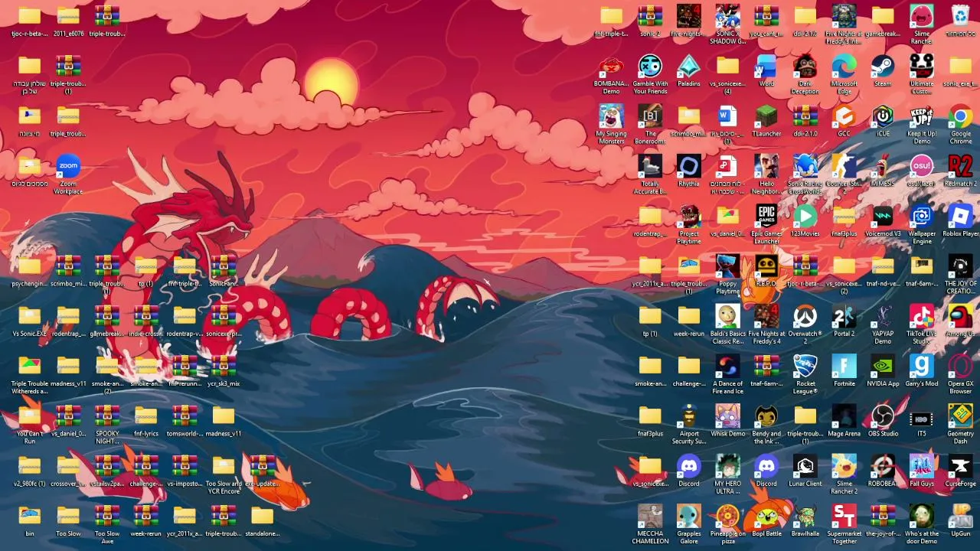The image size is (980, 551).
Task: Open the Poppy Playtime shortcut
Action: point(727,267)
